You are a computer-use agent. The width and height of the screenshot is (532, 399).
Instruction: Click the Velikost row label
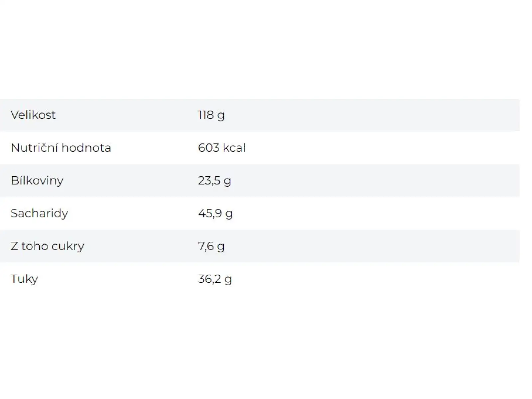point(33,115)
